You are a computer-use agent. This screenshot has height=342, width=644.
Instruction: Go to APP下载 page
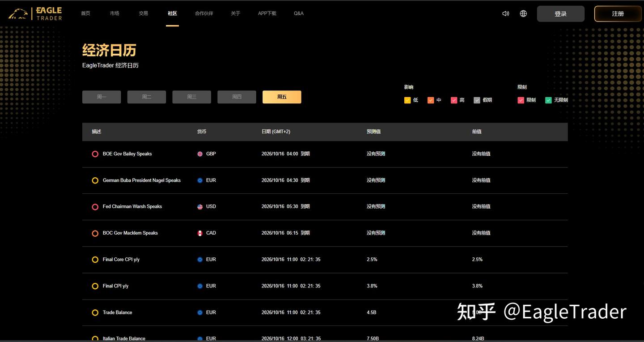click(x=267, y=13)
